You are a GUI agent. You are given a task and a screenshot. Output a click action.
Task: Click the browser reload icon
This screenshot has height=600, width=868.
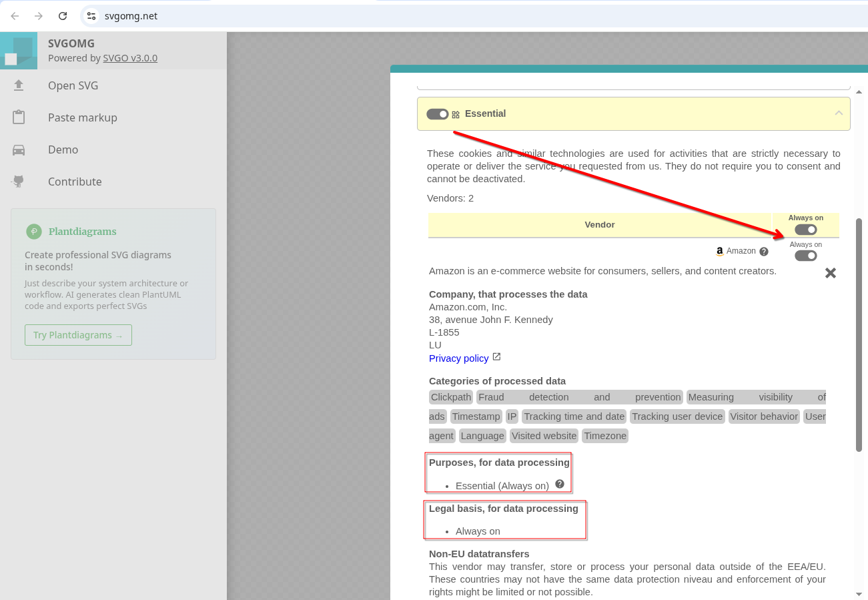click(x=63, y=16)
